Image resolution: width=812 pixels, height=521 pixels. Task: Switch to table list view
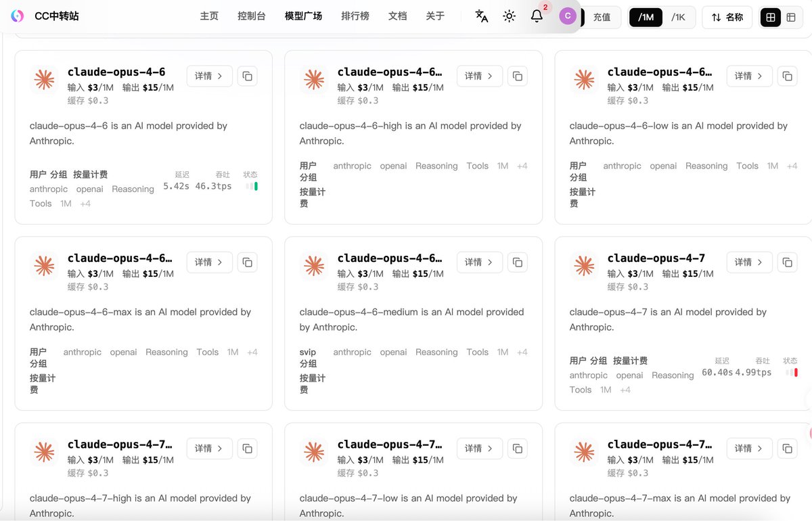(x=790, y=17)
